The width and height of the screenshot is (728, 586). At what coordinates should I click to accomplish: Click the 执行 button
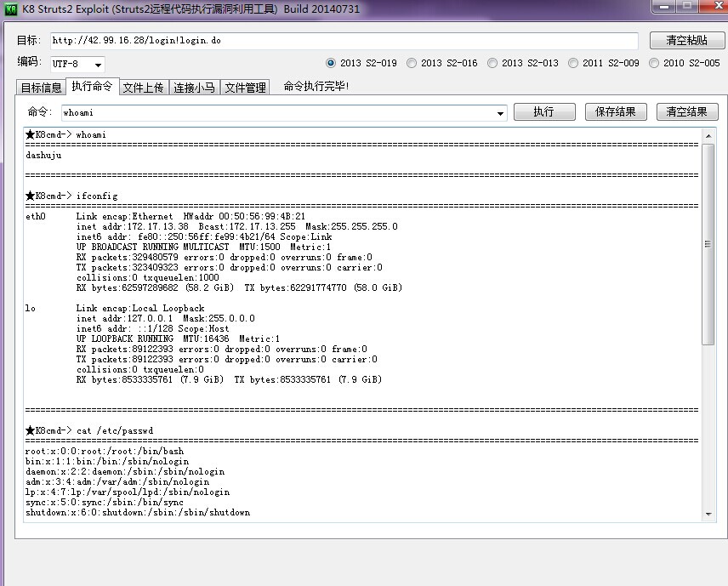(x=544, y=112)
